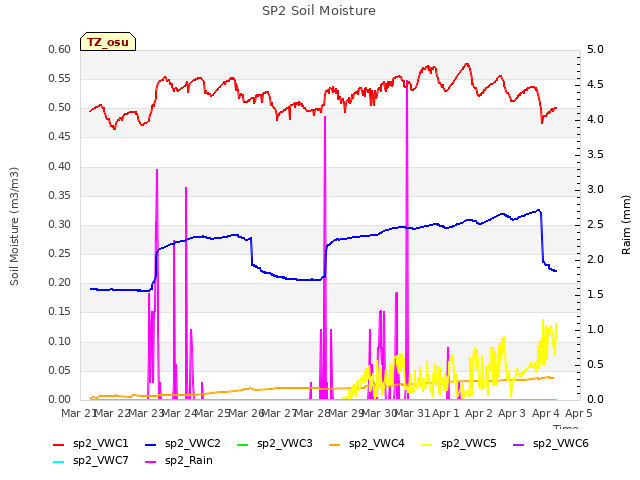
Task: Click the TZ_osu label box
Action: (108, 42)
